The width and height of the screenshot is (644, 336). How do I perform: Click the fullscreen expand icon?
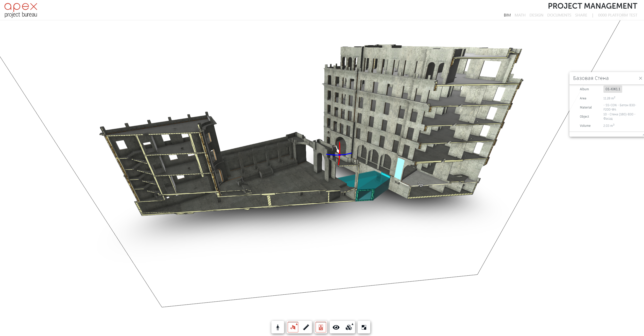click(364, 327)
